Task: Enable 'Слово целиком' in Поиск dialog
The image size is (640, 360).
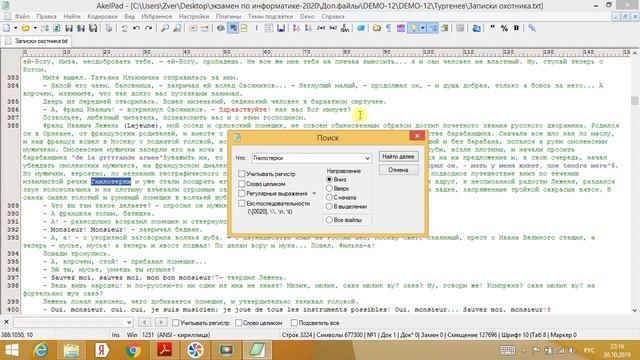Action: pyautogui.click(x=242, y=184)
